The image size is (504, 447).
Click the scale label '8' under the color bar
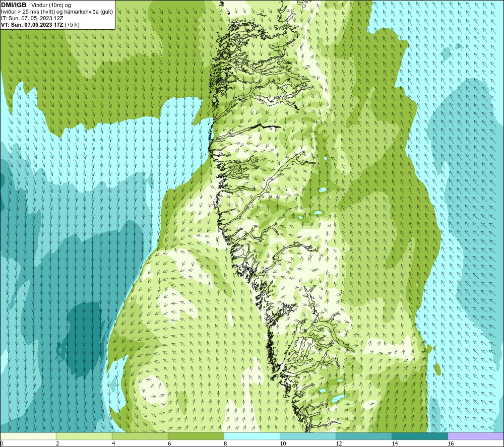[x=225, y=443]
